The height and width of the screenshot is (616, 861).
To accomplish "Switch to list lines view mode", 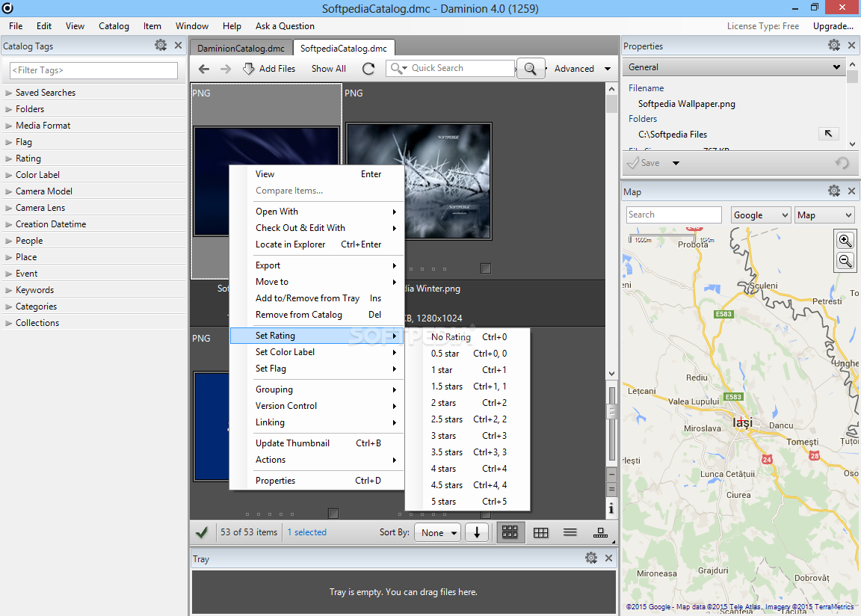I will click(x=570, y=532).
